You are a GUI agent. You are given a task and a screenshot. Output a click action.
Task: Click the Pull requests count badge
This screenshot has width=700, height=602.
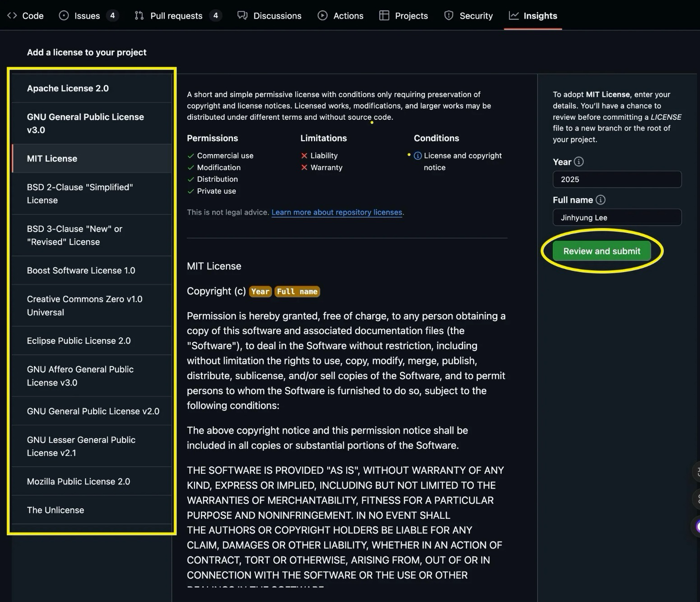[x=215, y=16]
